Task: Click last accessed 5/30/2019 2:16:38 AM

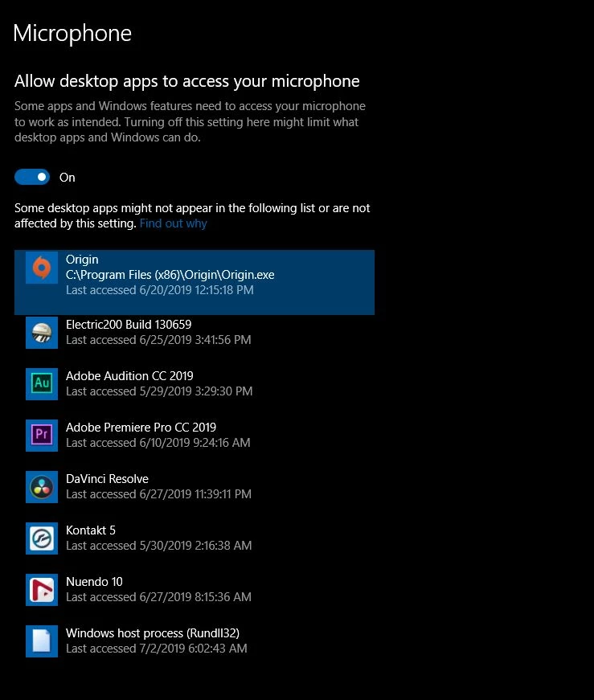Action: click(159, 546)
